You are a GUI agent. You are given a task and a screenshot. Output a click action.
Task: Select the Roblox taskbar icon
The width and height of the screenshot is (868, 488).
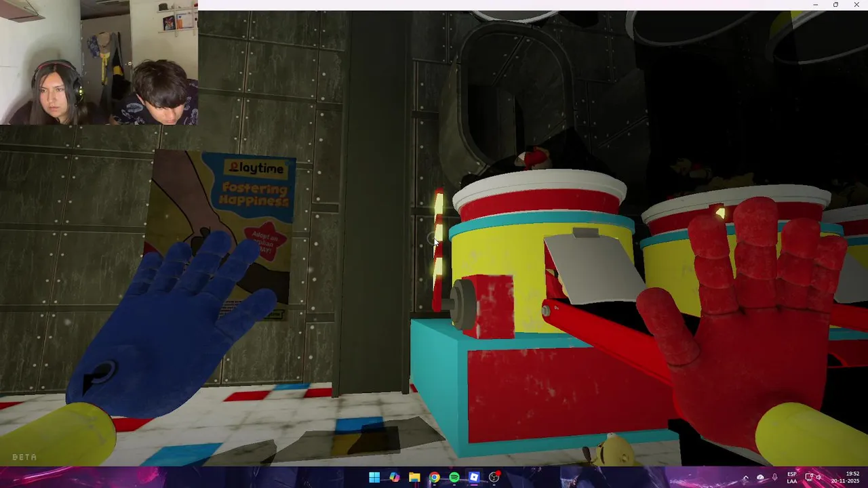(x=474, y=477)
